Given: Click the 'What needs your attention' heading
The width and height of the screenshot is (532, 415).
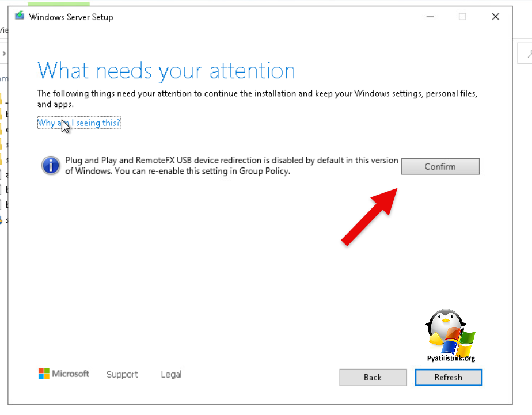Looking at the screenshot, I should coord(166,71).
